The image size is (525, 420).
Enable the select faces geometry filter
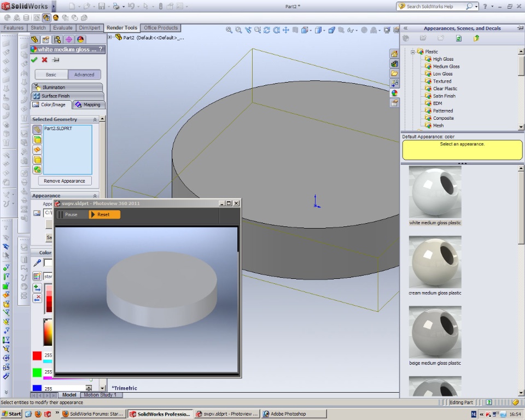(37, 139)
